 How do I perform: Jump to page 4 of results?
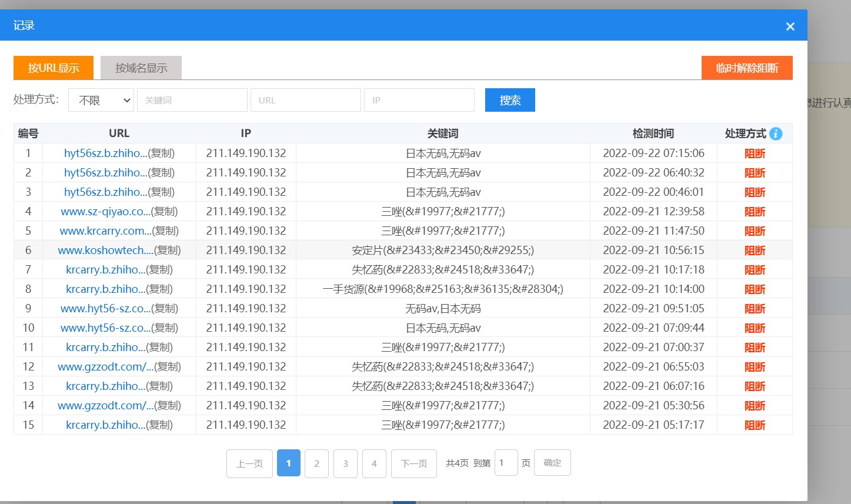(374, 463)
